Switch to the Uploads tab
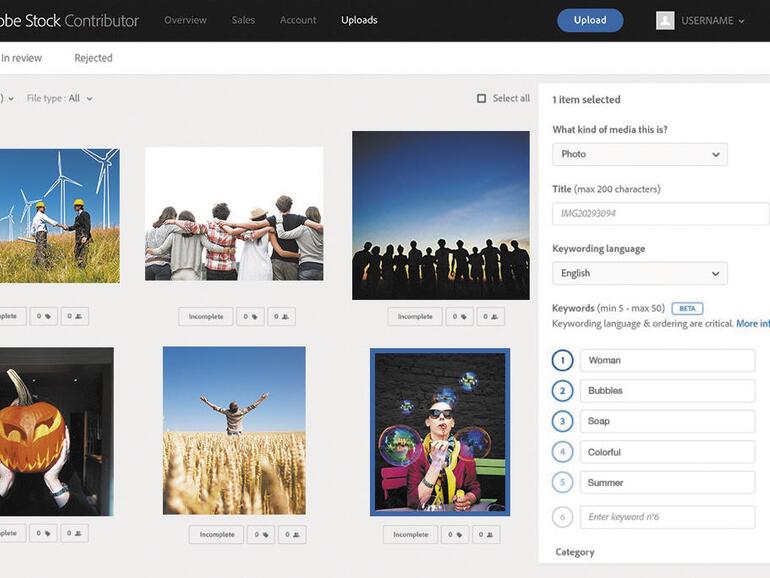The height and width of the screenshot is (578, 770). point(359,20)
